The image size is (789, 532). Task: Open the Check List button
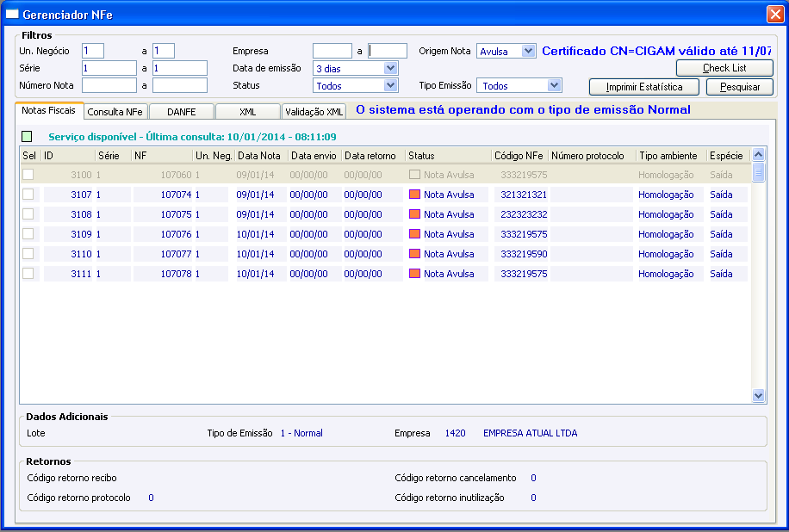coord(724,68)
